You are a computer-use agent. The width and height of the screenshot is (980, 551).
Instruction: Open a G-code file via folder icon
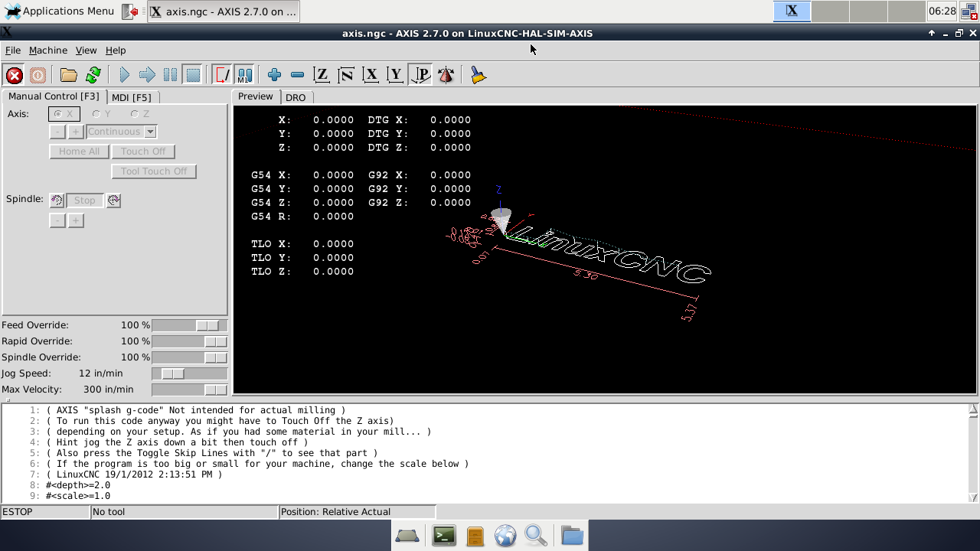(69, 75)
